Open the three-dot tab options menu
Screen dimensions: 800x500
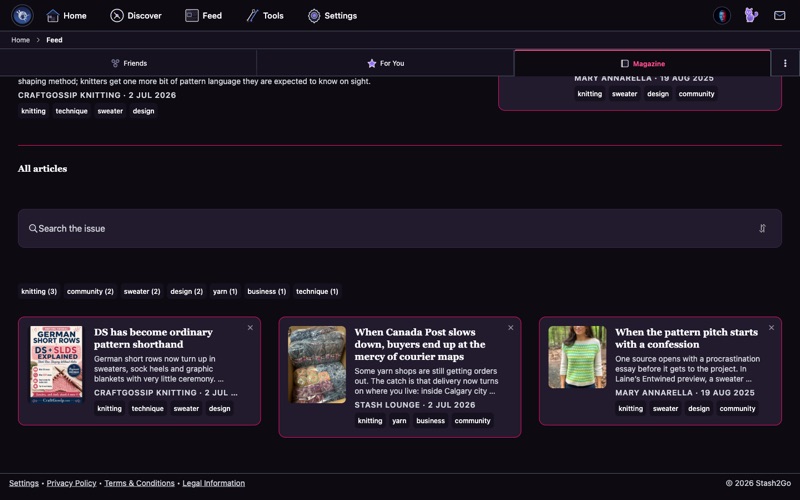785,63
